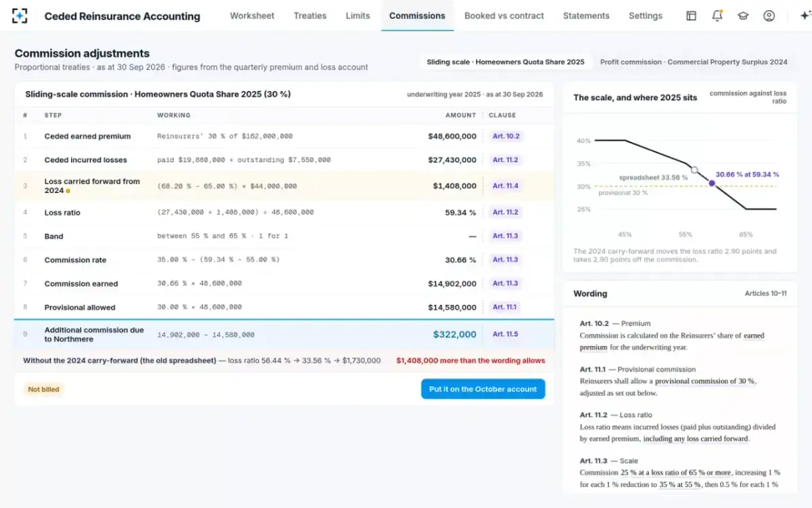812x508 pixels.
Task: Open Art. 11.2 clause on Loss ratio row
Action: pyautogui.click(x=505, y=212)
